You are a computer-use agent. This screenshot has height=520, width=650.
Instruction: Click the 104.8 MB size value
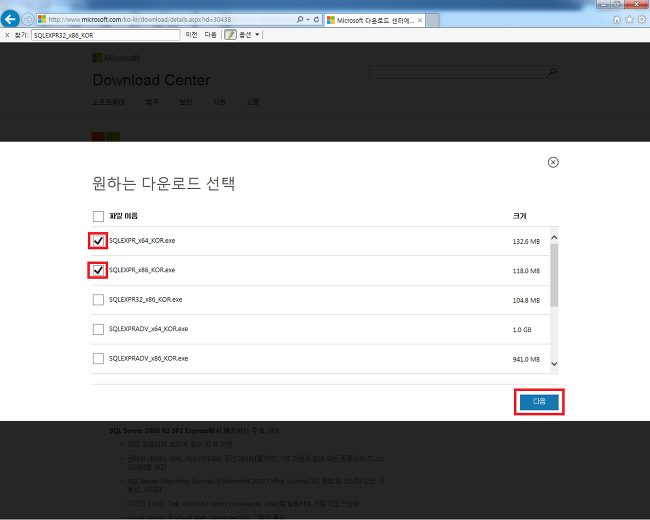click(x=526, y=300)
